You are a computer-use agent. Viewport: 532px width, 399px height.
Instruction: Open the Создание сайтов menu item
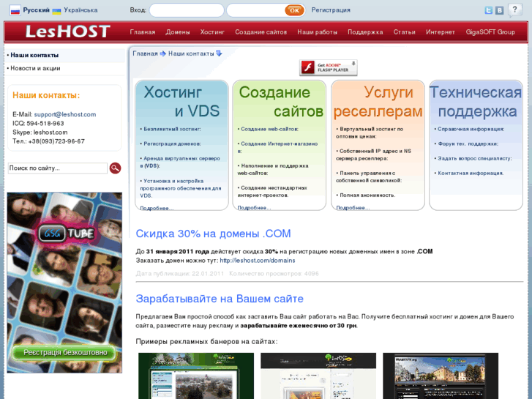[x=261, y=32]
